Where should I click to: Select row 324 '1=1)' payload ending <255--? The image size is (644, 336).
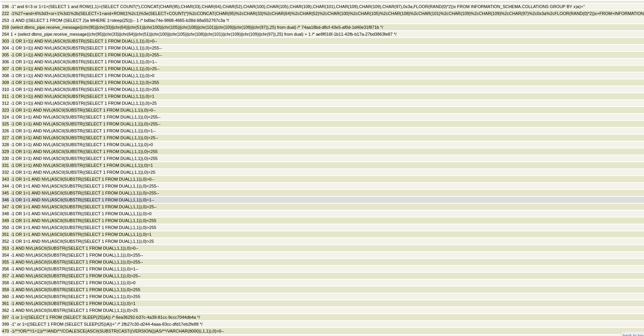pyautogui.click(x=85, y=117)
